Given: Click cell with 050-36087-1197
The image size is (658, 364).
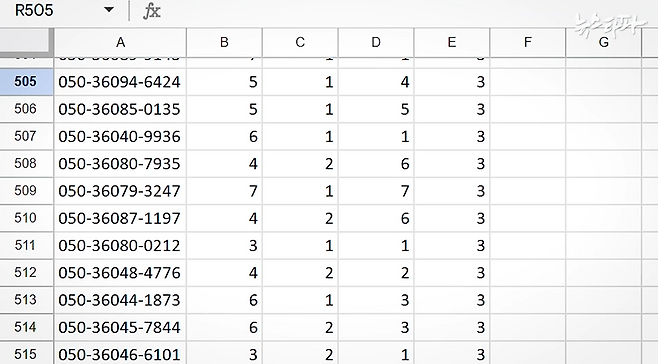Looking at the screenshot, I should tap(120, 218).
